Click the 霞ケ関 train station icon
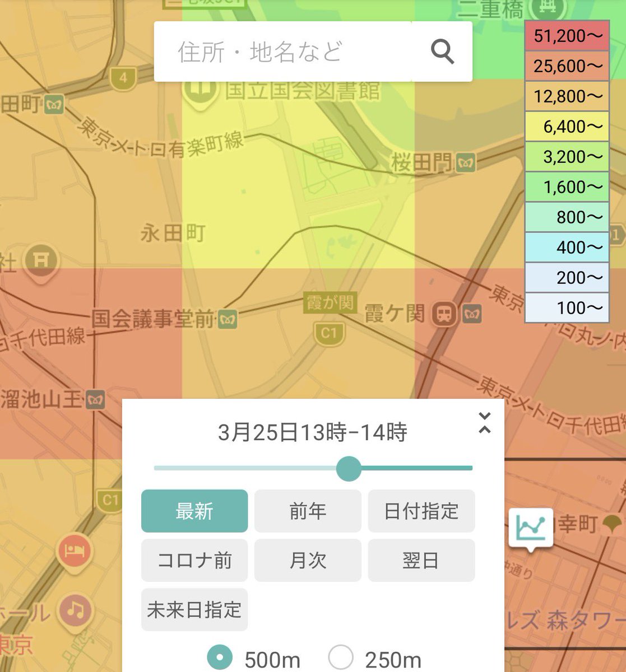 pyautogui.click(x=445, y=314)
